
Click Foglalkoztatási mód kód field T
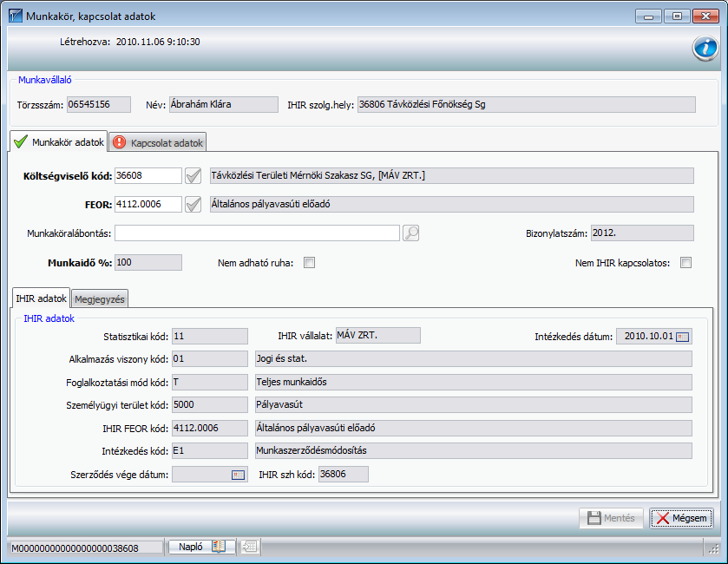coord(210,382)
